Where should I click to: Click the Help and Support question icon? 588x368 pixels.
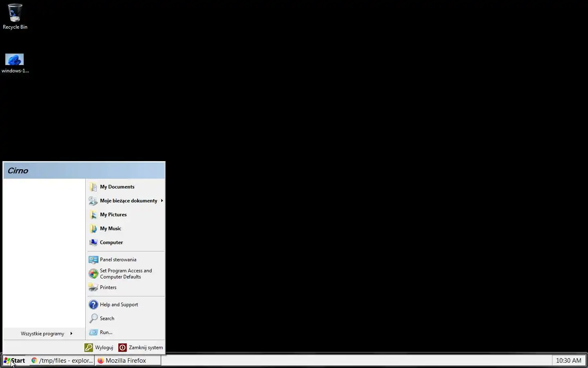click(93, 305)
